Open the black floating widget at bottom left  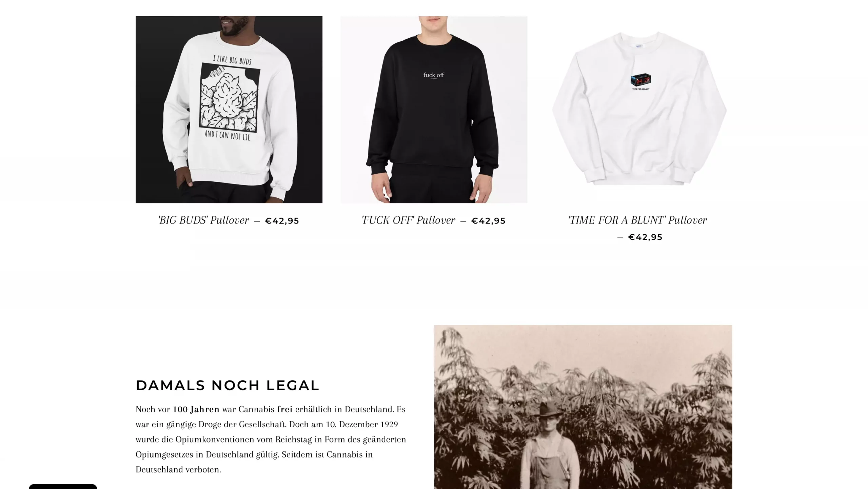[63, 486]
